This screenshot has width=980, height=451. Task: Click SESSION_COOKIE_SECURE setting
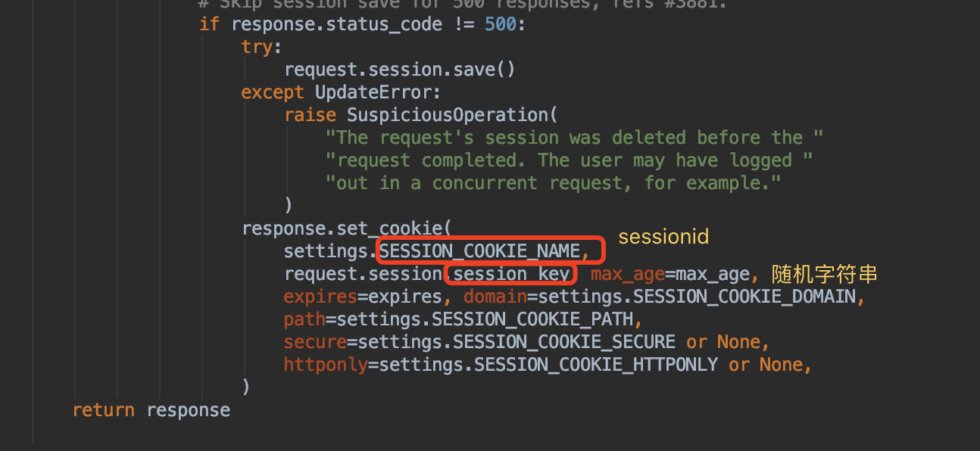tap(563, 341)
